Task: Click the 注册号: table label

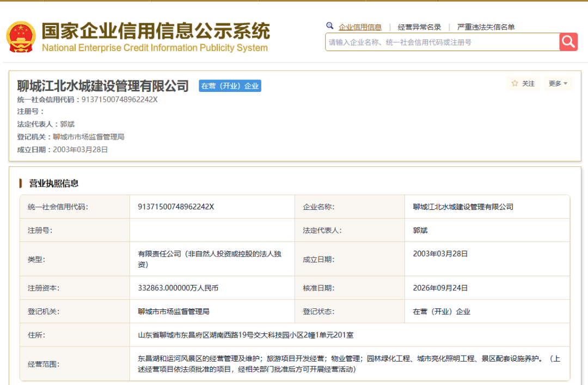Action: pyautogui.click(x=40, y=231)
